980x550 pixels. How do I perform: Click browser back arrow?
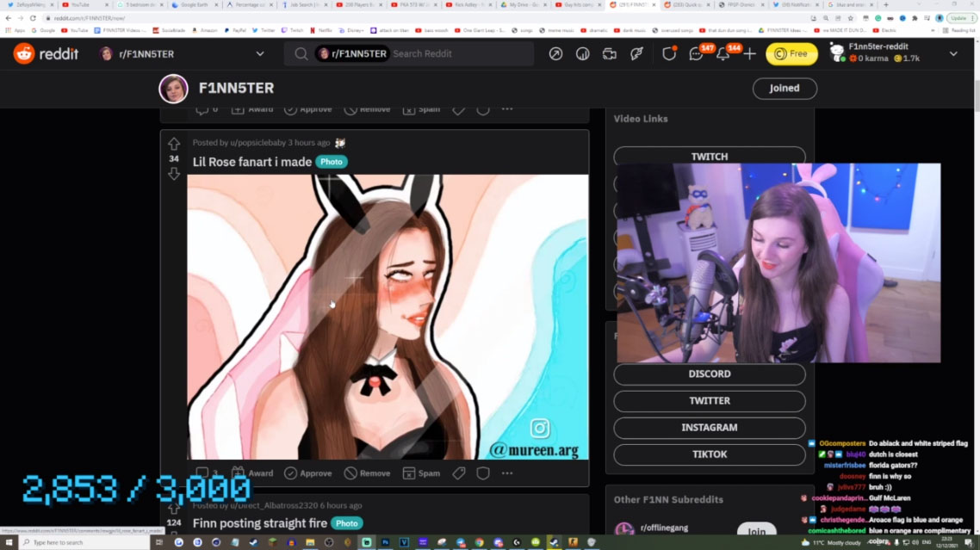point(8,18)
